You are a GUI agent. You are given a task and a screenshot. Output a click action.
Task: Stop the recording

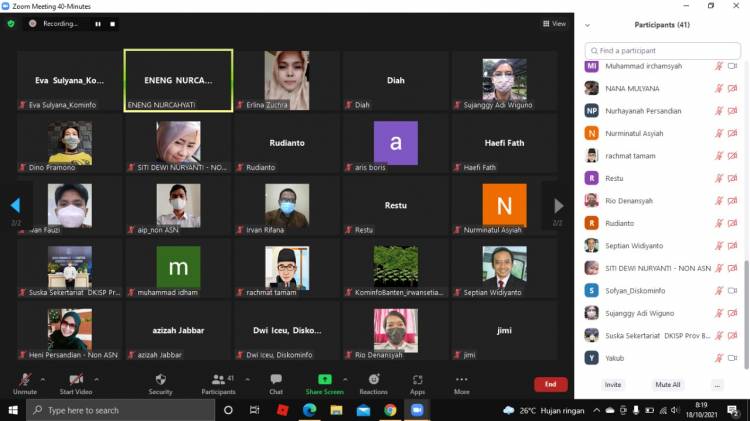tap(112, 23)
